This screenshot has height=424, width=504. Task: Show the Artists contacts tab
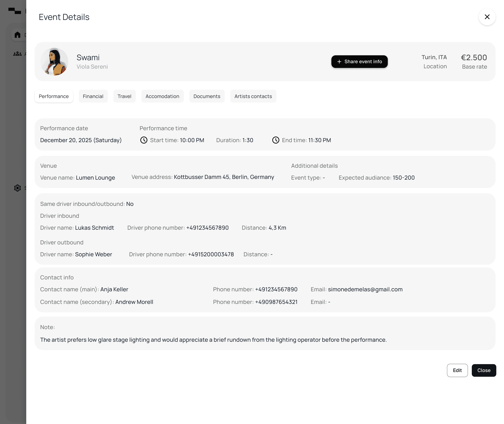pos(253,96)
